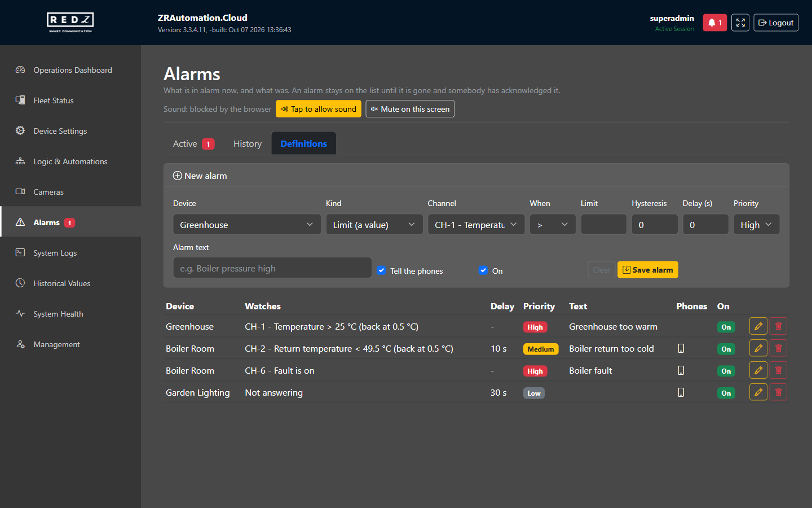The width and height of the screenshot is (812, 508).
Task: Open the alarm bell notification badge
Action: (x=714, y=23)
